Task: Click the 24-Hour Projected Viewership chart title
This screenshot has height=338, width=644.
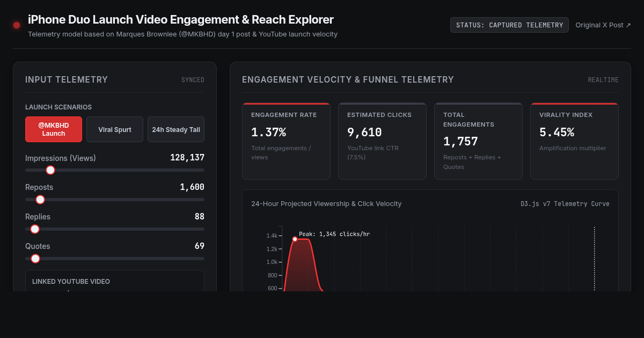Action: click(x=326, y=204)
